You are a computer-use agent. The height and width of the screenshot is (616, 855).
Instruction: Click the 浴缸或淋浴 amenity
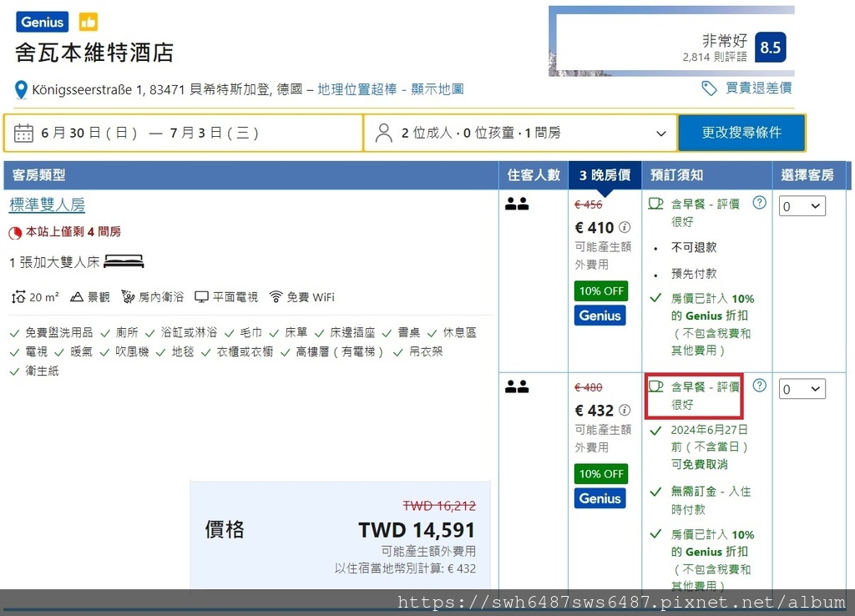[189, 332]
